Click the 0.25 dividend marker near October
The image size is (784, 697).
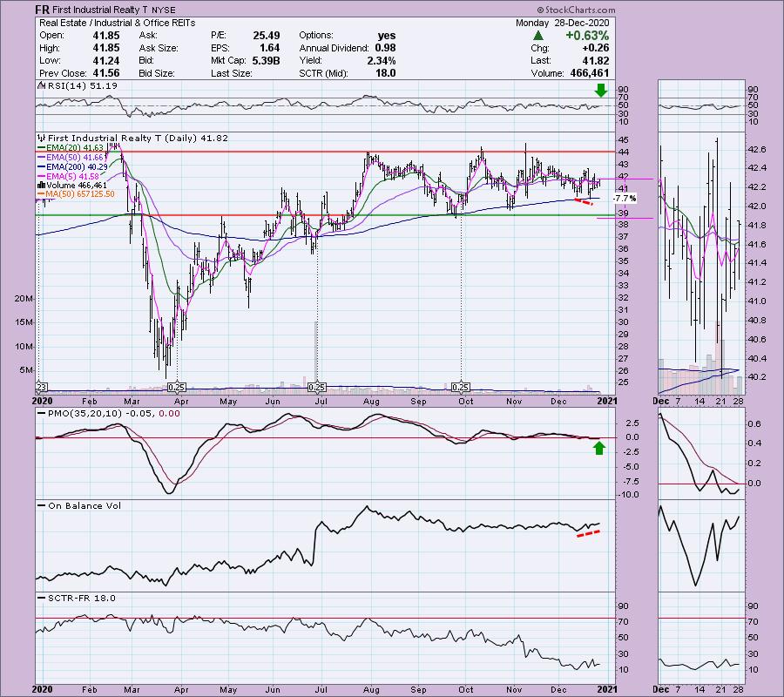[x=460, y=387]
